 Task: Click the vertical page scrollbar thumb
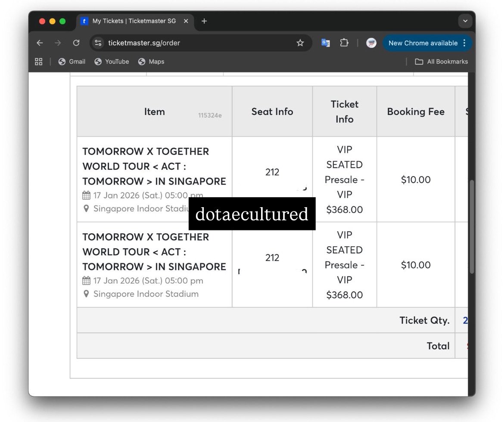[x=472, y=227]
